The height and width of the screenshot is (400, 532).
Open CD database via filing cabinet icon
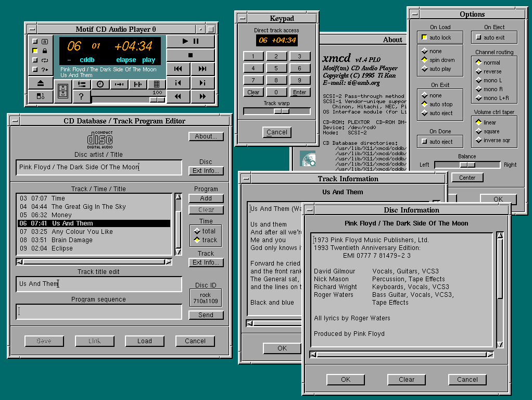[62, 91]
